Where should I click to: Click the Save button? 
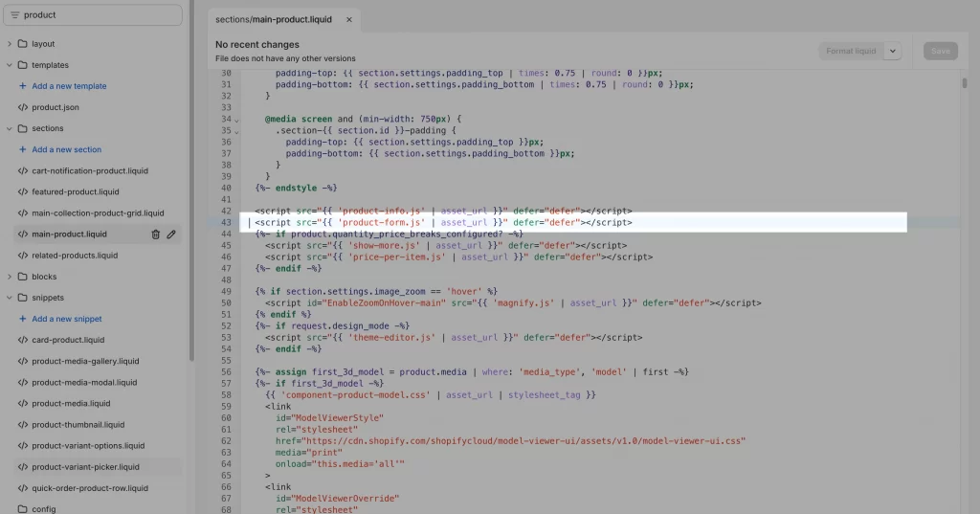click(x=941, y=52)
